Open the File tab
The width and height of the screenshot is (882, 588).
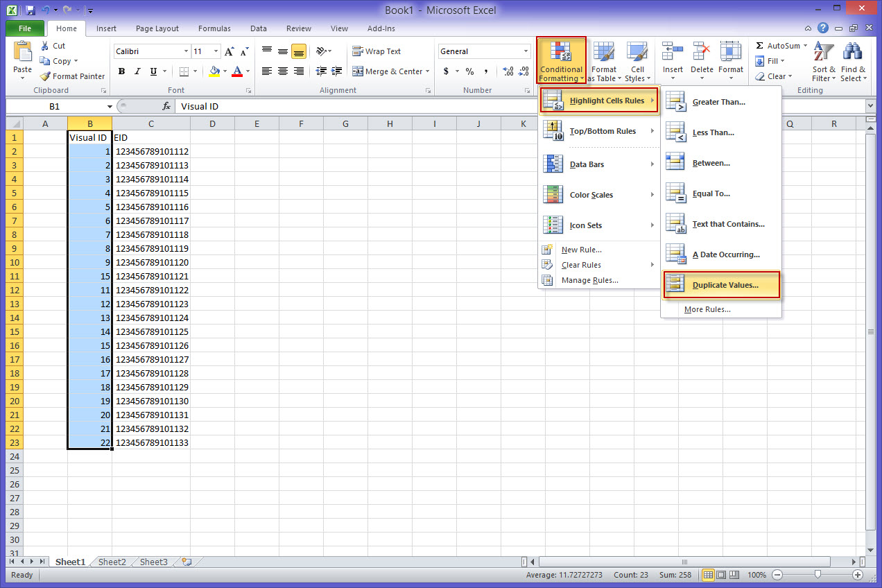pyautogui.click(x=25, y=28)
